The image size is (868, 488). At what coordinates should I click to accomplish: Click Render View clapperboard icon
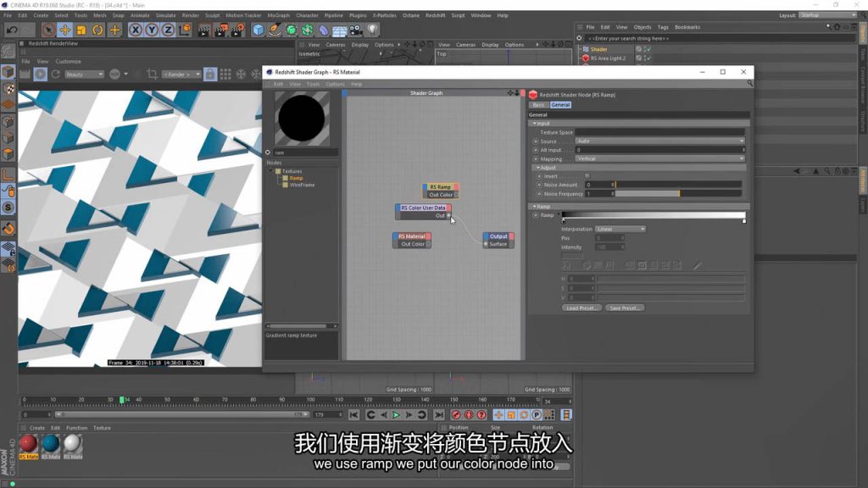(x=203, y=30)
